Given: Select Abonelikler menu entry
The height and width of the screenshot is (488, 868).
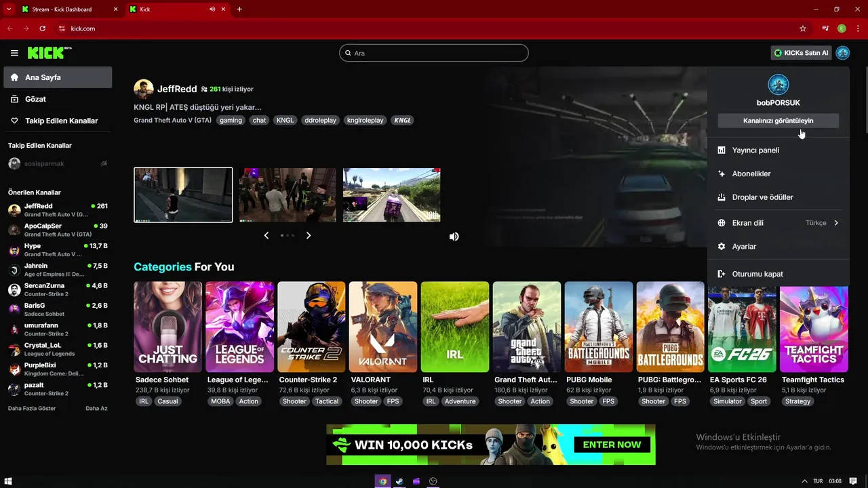Looking at the screenshot, I should [x=778, y=174].
